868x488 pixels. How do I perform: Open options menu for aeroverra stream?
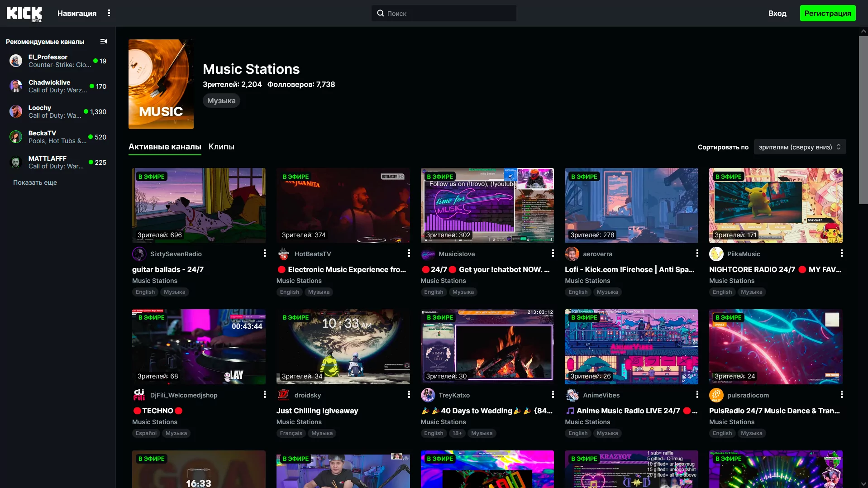point(697,254)
